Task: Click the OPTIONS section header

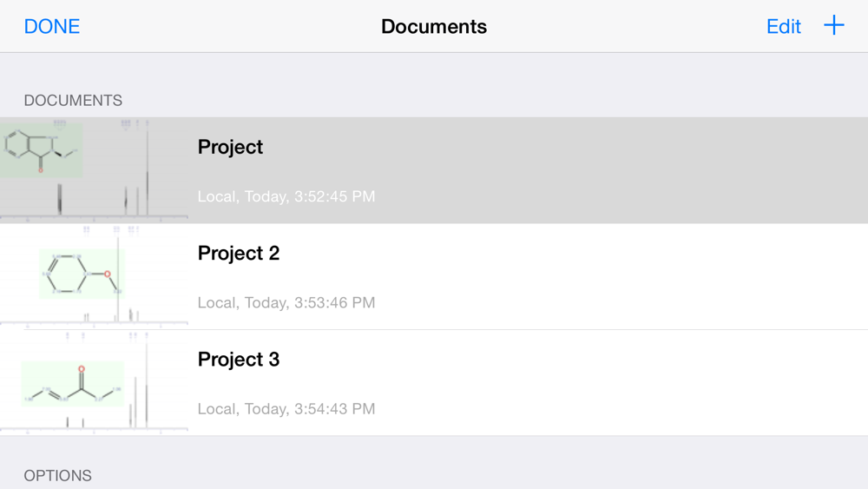Action: click(57, 476)
